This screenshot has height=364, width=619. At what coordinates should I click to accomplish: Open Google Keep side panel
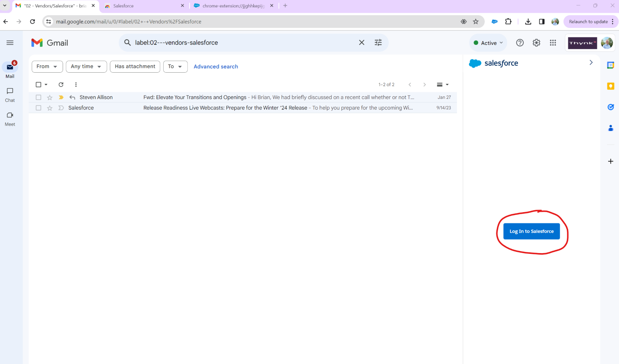tap(610, 86)
